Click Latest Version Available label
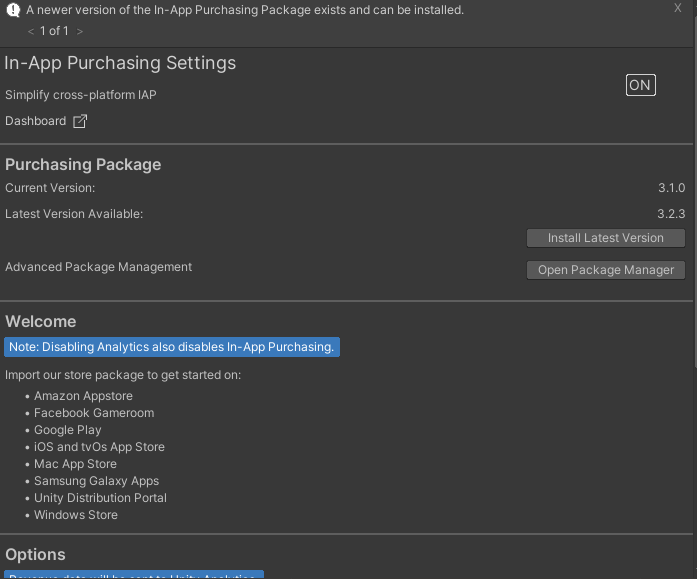 (74, 214)
